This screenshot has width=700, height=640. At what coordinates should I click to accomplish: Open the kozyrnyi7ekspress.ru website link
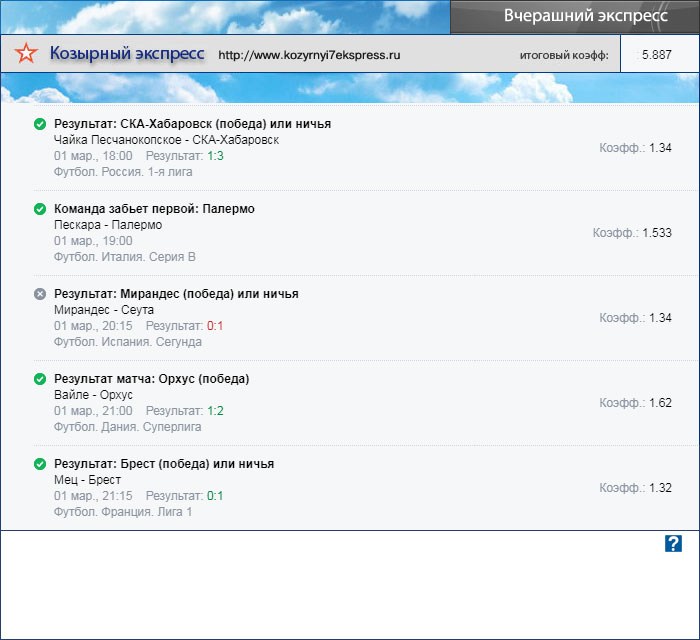click(309, 56)
